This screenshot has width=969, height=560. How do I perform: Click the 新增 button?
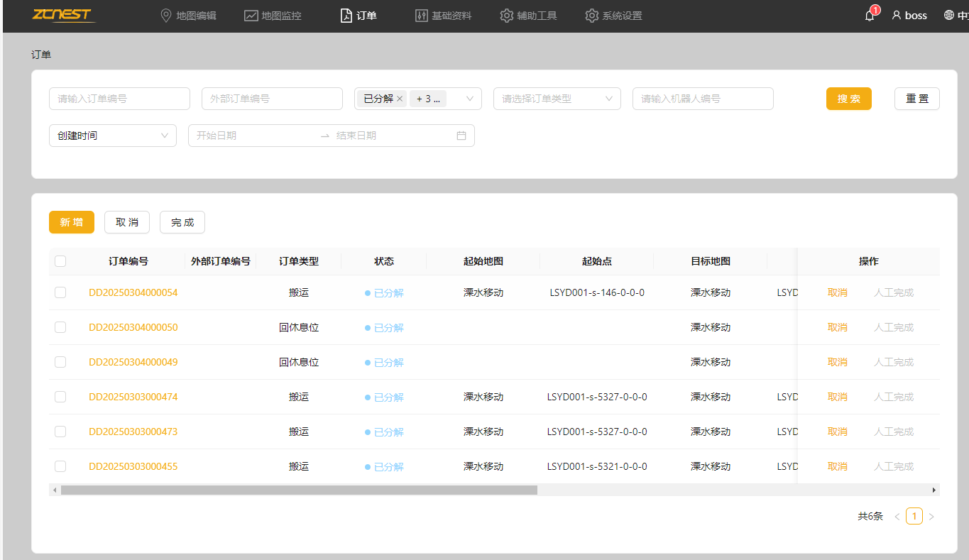click(x=72, y=222)
